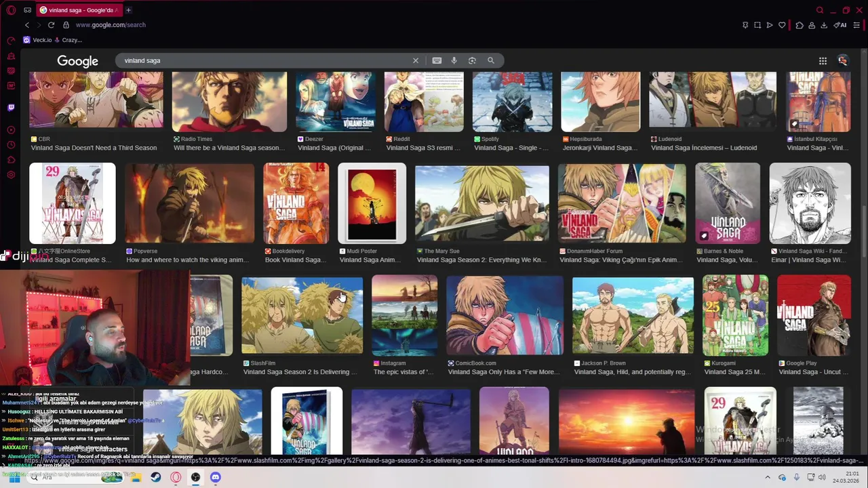868x488 pixels.
Task: Open the Opera main menu logo
Action: [11, 10]
